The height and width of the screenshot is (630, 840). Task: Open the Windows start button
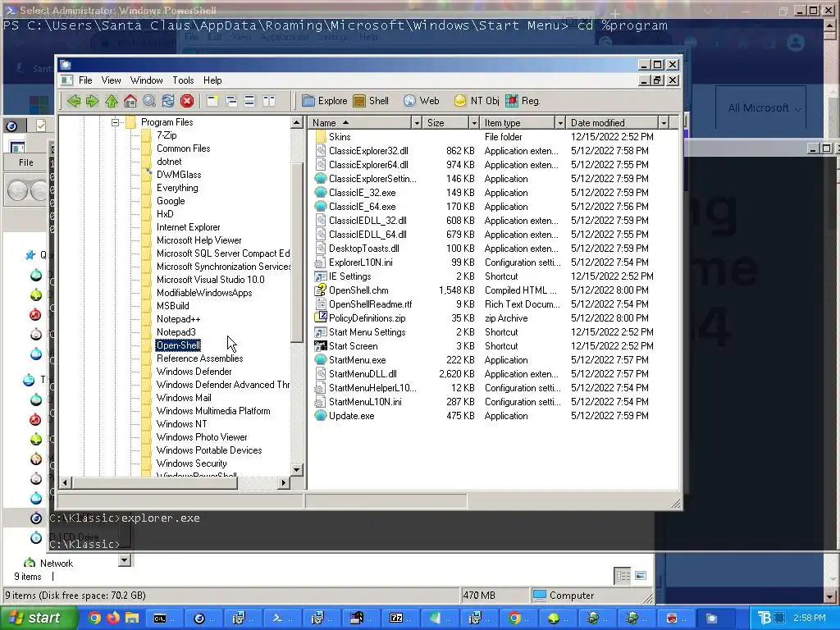(38, 619)
